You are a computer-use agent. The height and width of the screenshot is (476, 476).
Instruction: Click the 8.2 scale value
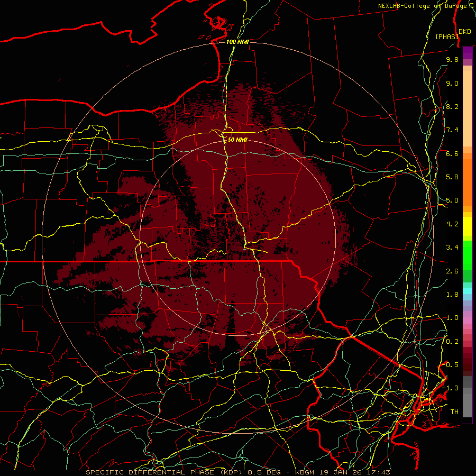452,106
